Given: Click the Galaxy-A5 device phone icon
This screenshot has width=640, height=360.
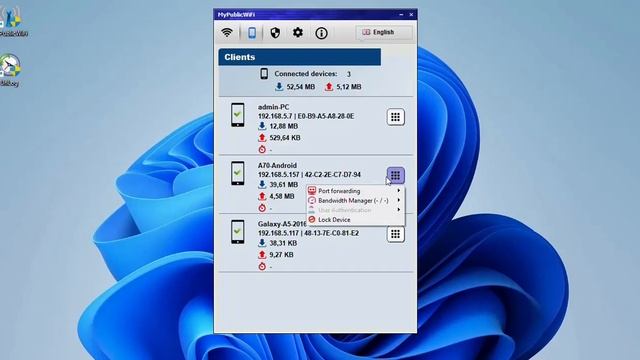Looking at the screenshot, I should pyautogui.click(x=238, y=231).
